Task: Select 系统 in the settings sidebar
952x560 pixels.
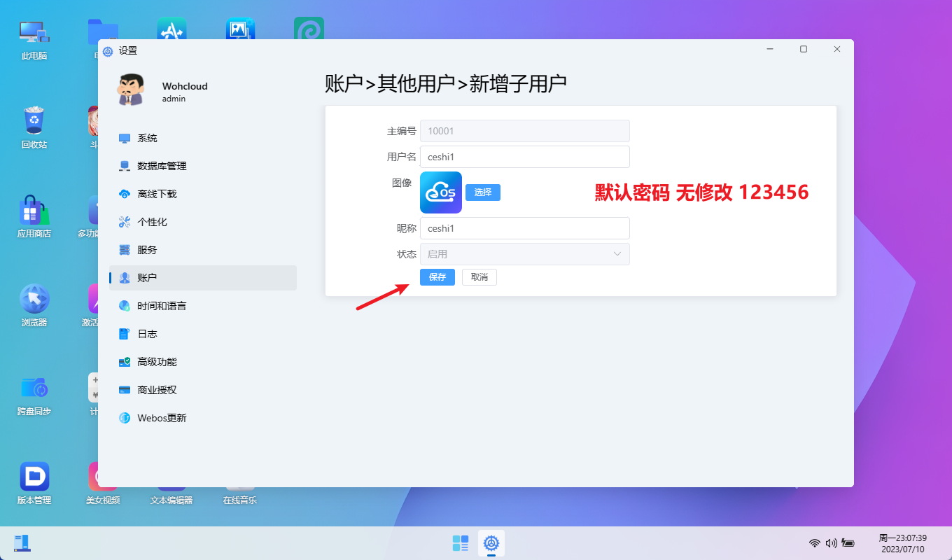Action: click(147, 138)
